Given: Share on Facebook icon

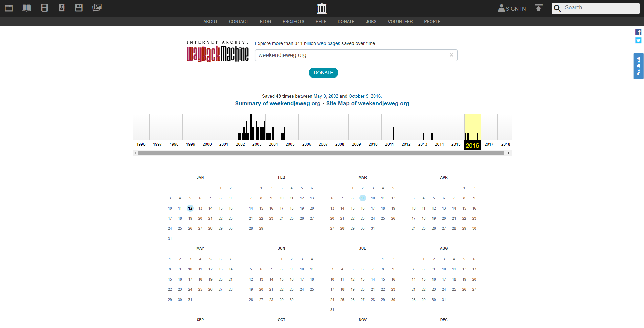Looking at the screenshot, I should tap(638, 32).
